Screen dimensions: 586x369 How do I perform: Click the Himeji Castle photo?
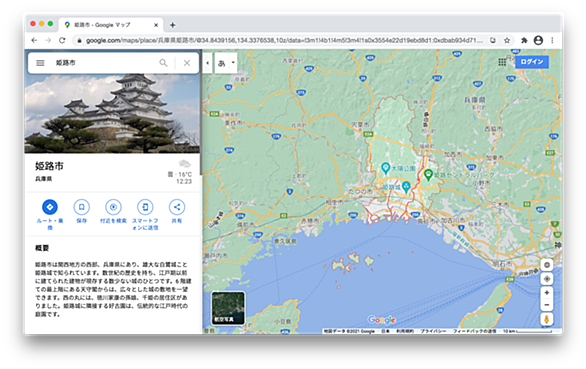[112, 113]
